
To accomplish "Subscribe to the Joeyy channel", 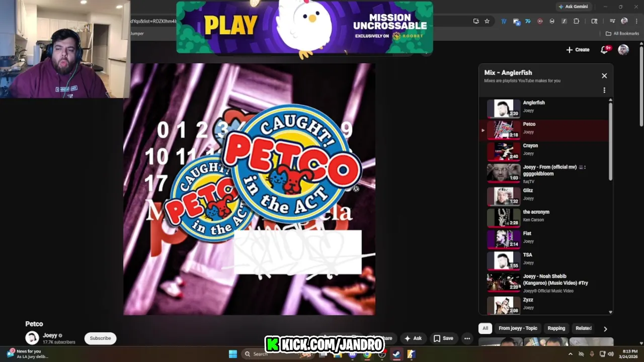I will tap(100, 338).
